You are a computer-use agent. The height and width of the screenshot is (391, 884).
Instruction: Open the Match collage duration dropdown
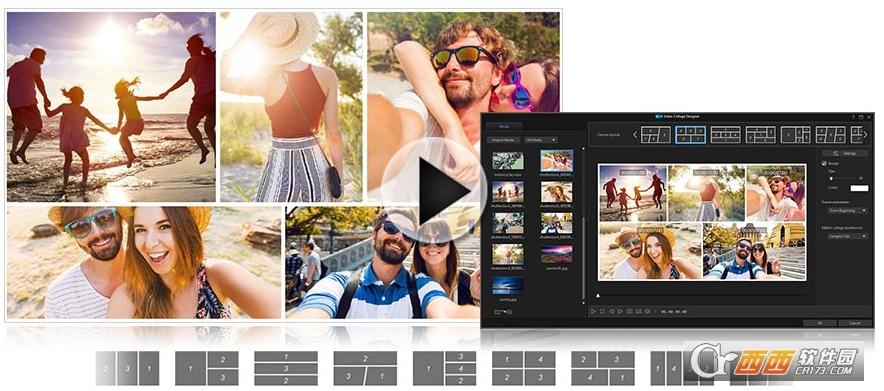pos(847,236)
